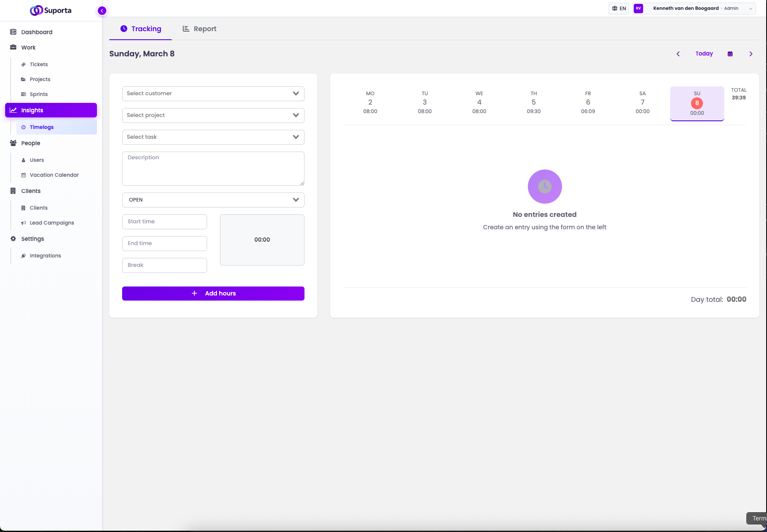Click the Suporta logo
Viewport: 767px width, 532px height.
[x=51, y=10]
